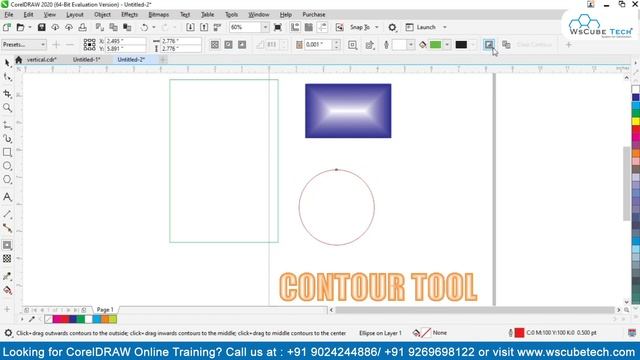
Task: Open the Presets dropdown
Action: 24,44
